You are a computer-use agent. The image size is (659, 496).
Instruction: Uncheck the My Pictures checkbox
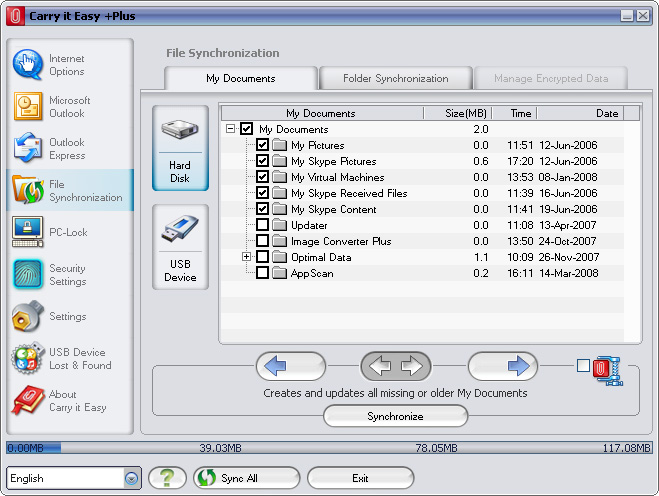262,145
